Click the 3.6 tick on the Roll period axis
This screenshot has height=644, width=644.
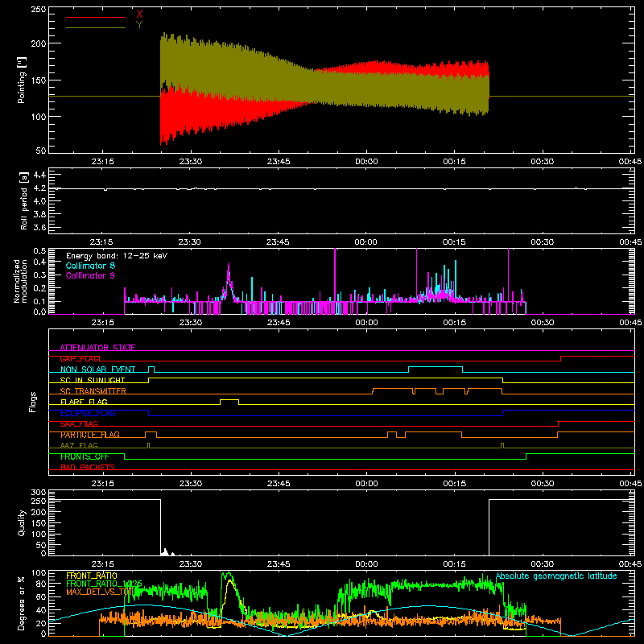coord(39,227)
